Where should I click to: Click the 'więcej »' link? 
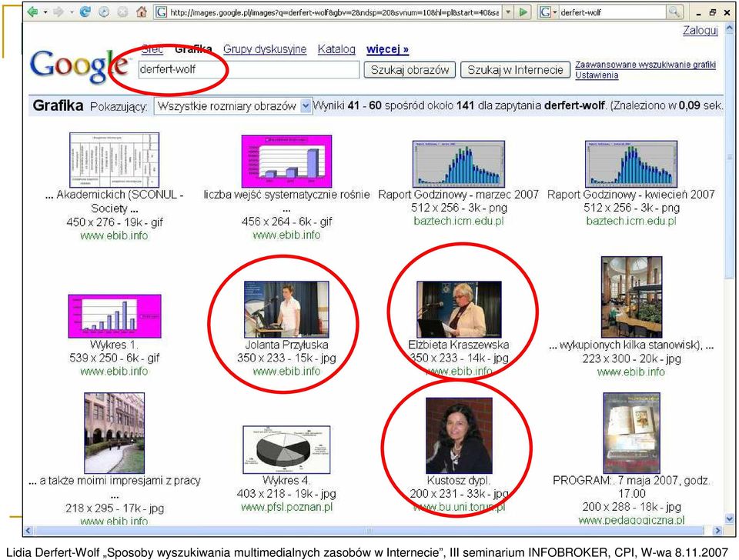coord(387,49)
